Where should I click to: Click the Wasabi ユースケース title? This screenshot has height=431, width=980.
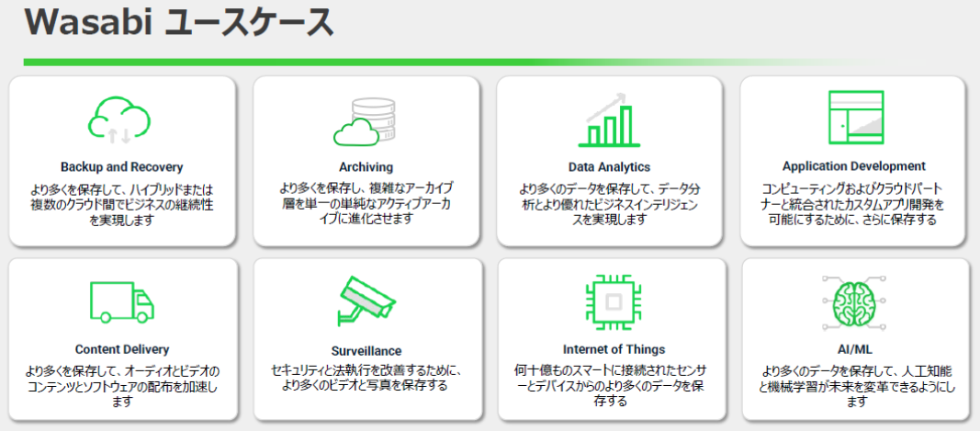pyautogui.click(x=177, y=24)
